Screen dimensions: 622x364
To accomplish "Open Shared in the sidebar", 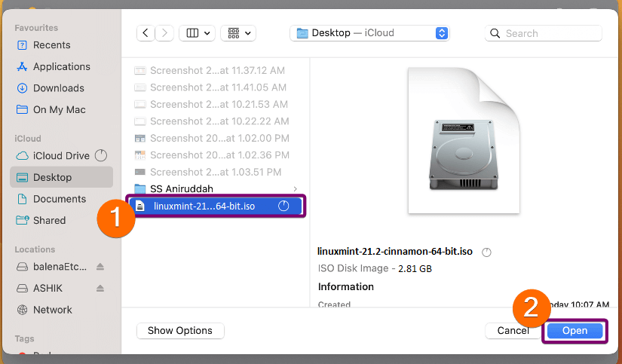I will 62,220.
